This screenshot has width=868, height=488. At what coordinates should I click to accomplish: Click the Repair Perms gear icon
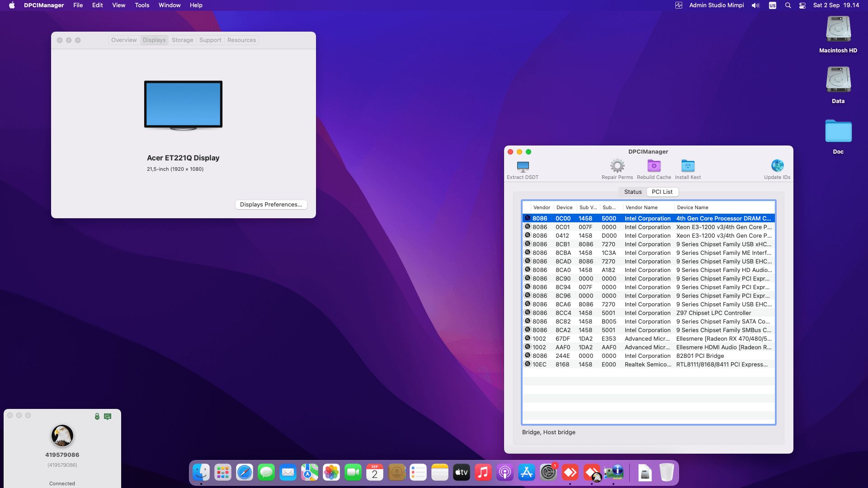[617, 166]
